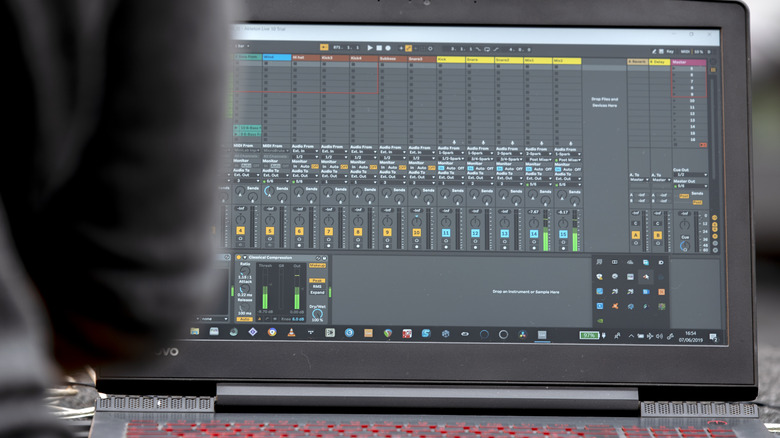780x438 pixels.
Task: Toggle the Key map mode button
Action: pyautogui.click(x=670, y=51)
